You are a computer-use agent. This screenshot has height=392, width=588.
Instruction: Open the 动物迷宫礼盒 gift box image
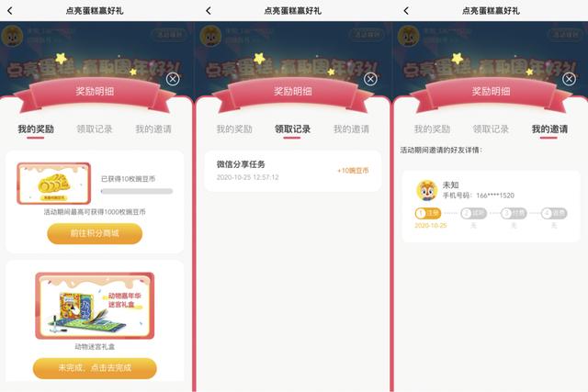[x=95, y=306]
